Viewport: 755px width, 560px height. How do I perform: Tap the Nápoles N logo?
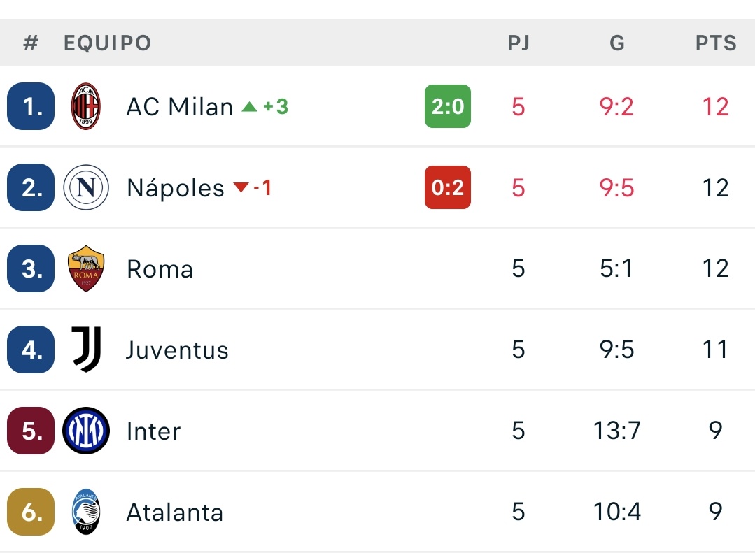coord(85,187)
